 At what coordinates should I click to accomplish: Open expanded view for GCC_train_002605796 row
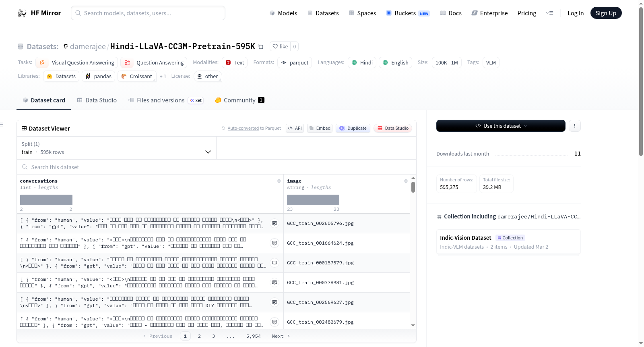(x=275, y=223)
